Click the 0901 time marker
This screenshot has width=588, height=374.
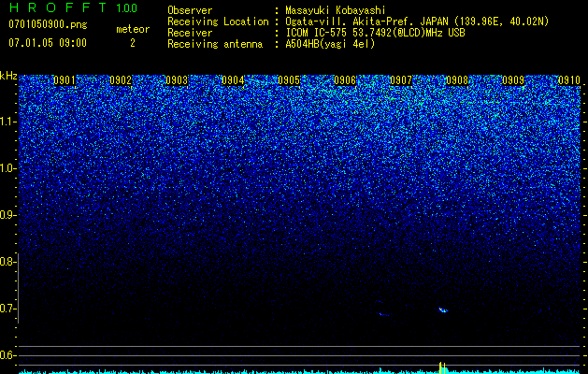tap(65, 80)
